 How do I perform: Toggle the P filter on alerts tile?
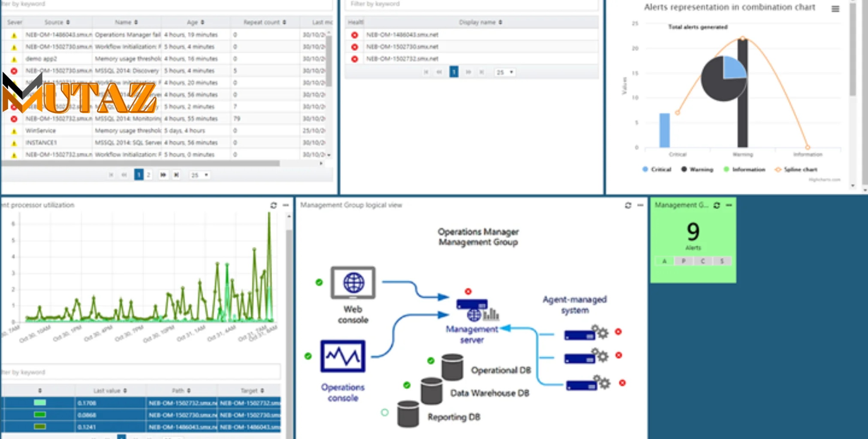(x=684, y=261)
